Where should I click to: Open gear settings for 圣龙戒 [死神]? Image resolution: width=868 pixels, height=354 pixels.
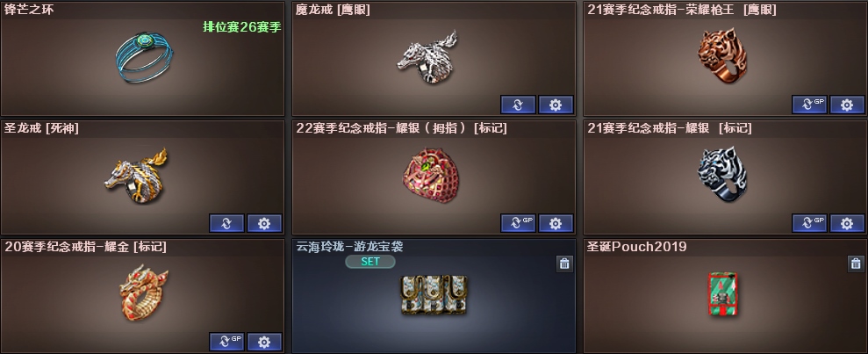tap(264, 223)
